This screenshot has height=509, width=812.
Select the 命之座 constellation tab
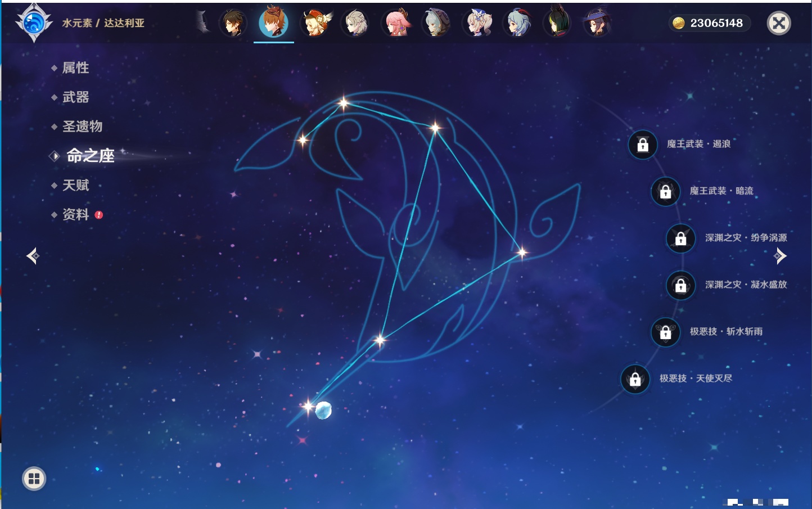(90, 156)
